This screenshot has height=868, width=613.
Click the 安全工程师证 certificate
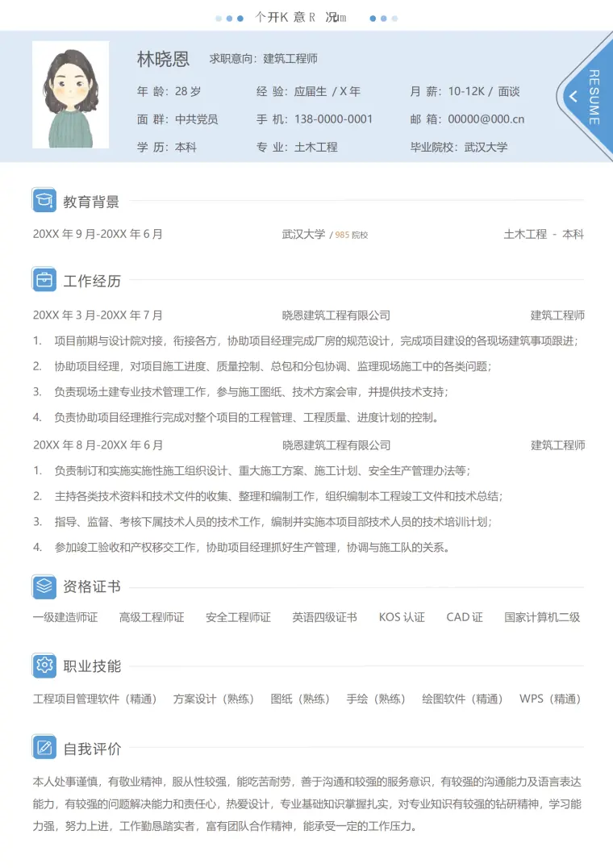(238, 617)
